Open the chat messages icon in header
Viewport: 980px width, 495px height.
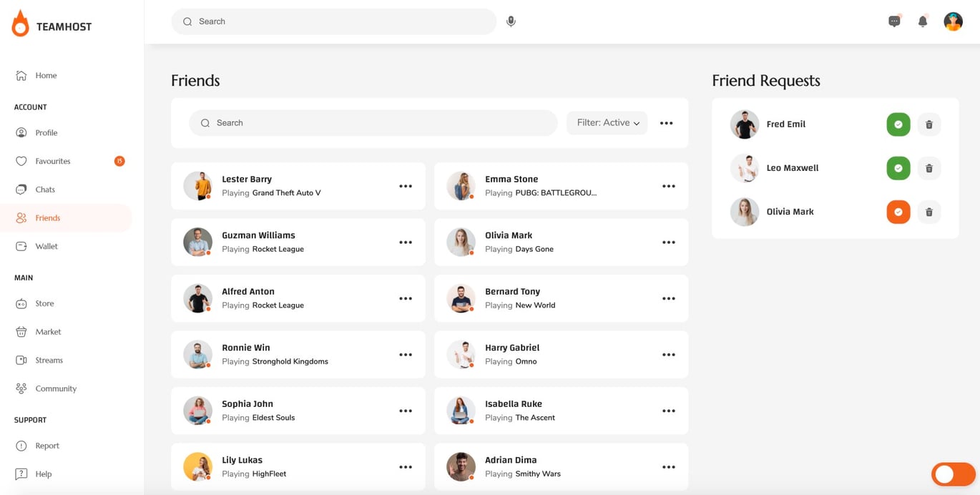point(894,21)
